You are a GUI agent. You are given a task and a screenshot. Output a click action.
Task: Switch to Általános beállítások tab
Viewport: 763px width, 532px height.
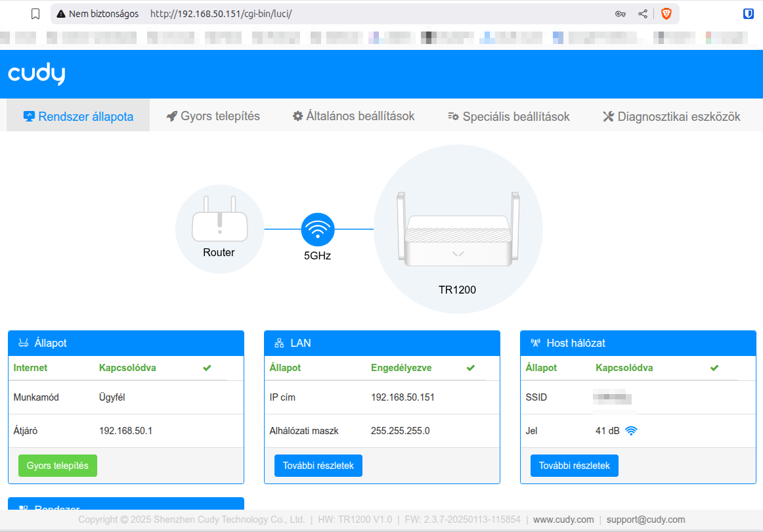[x=353, y=116]
